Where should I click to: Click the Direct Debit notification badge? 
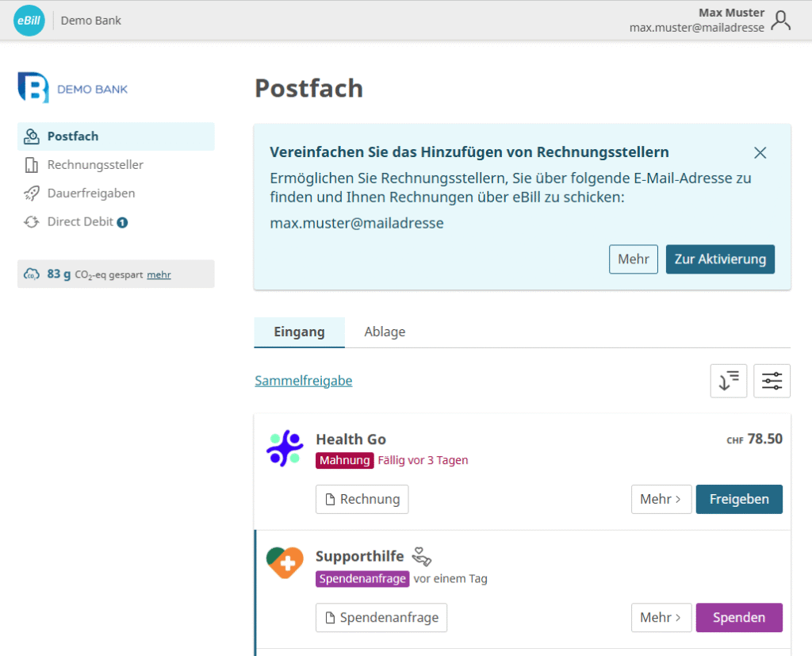click(122, 222)
